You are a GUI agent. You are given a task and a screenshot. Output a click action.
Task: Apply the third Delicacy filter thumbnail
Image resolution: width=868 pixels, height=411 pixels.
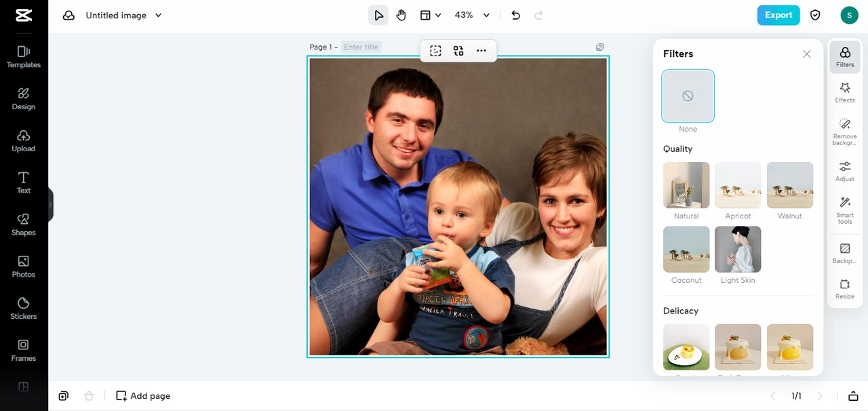tap(790, 347)
